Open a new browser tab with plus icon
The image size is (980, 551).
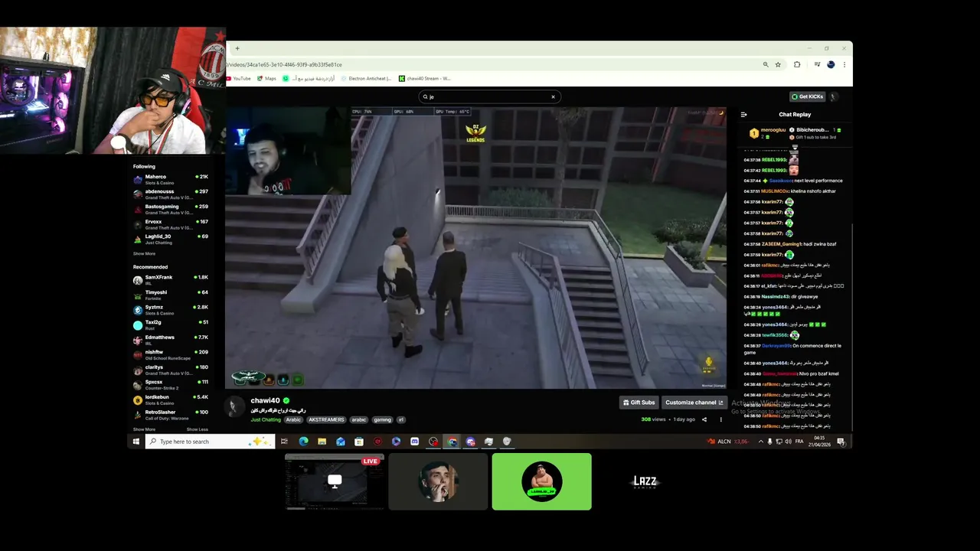(x=237, y=48)
